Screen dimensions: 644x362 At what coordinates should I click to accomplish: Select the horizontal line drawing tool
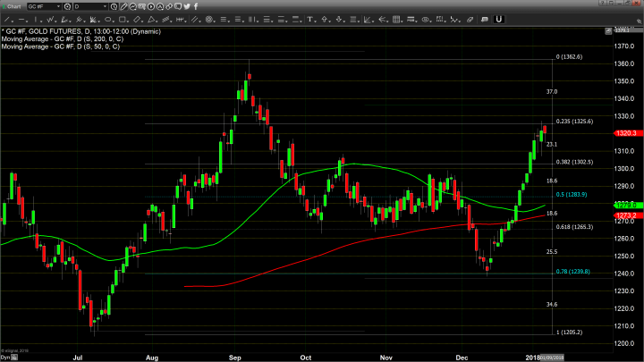[21, 19]
